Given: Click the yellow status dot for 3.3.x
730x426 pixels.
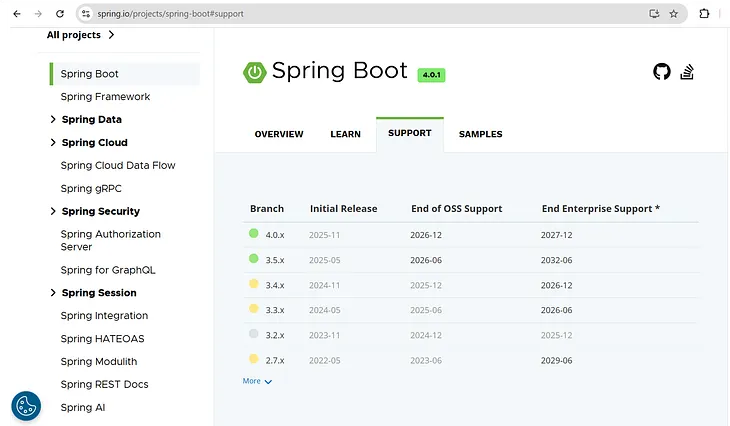Looking at the screenshot, I should tap(254, 308).
